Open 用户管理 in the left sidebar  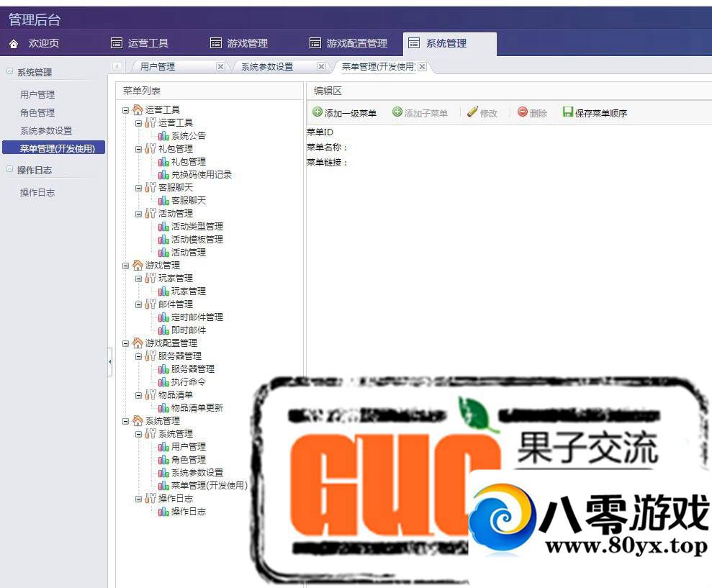point(37,94)
